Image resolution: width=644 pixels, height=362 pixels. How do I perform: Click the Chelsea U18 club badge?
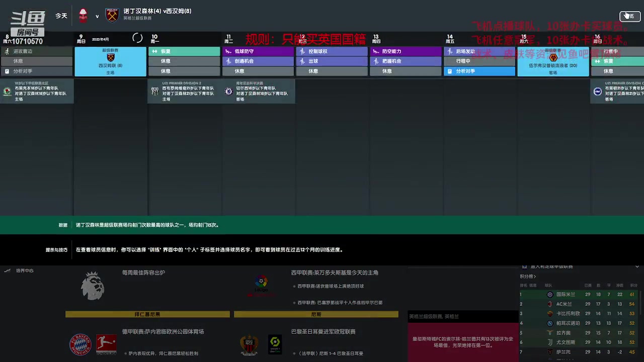tap(228, 92)
